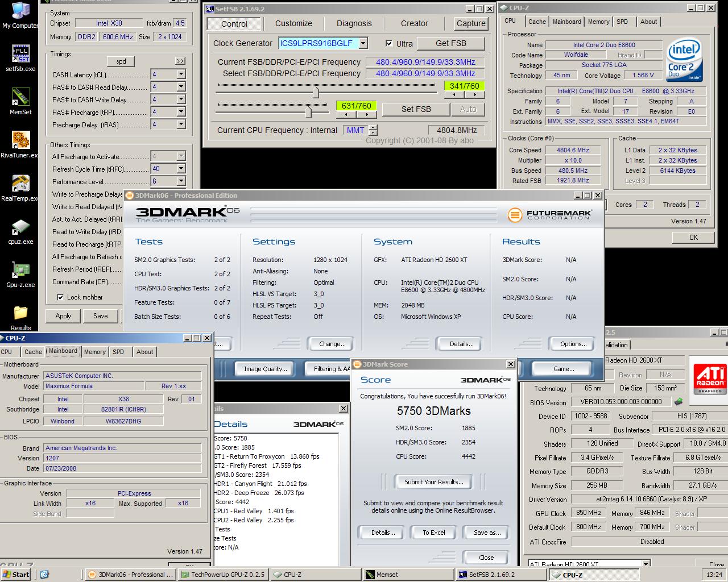Click the Internet Explorer quick launch icon
The height and width of the screenshot is (582, 728).
[45, 575]
